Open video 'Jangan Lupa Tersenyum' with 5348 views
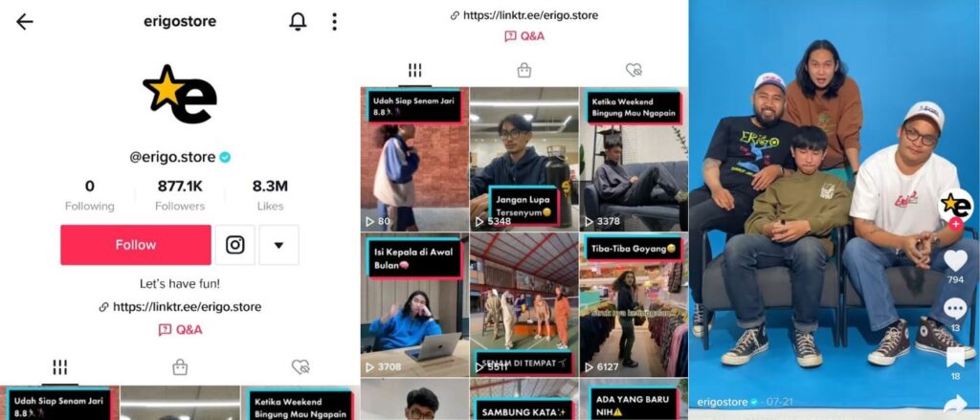 click(523, 160)
